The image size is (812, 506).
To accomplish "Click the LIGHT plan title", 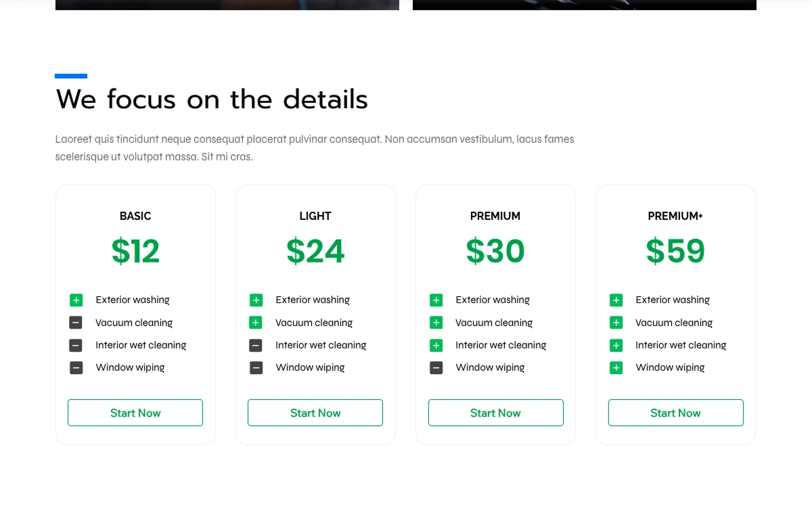I will coord(315,216).
